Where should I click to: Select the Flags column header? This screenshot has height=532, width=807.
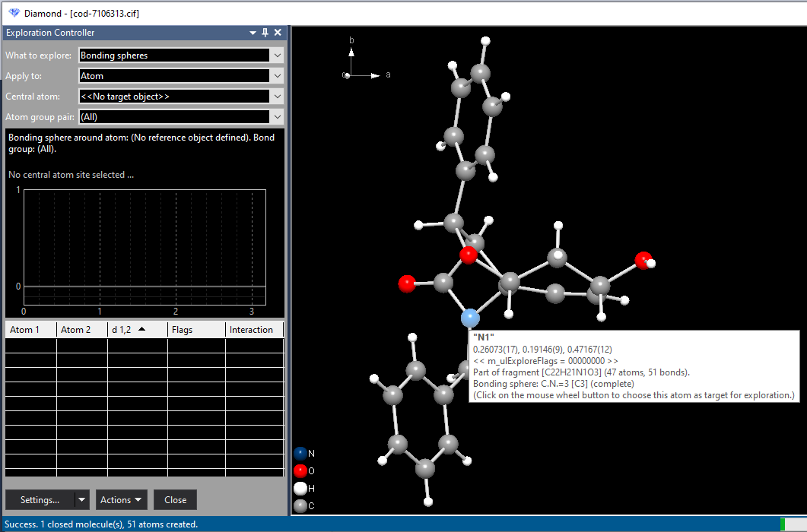click(184, 329)
